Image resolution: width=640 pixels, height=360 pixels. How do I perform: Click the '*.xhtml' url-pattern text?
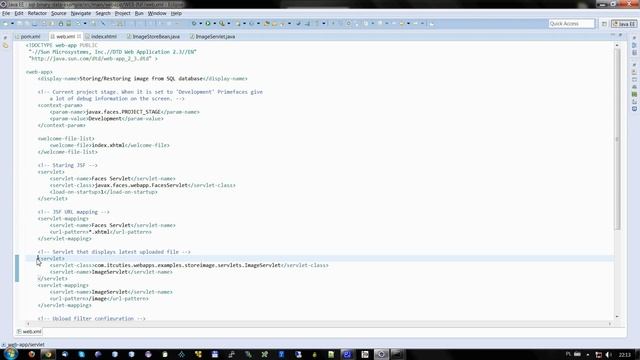click(x=99, y=232)
